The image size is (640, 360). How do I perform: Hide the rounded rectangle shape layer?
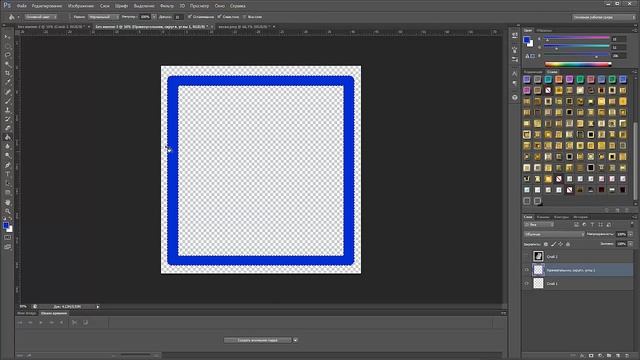(x=527, y=270)
